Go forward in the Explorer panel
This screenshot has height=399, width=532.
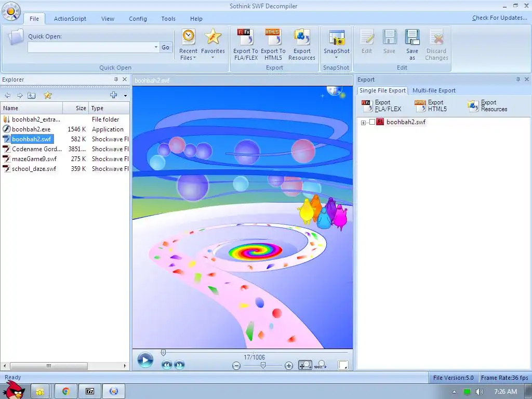click(x=20, y=96)
